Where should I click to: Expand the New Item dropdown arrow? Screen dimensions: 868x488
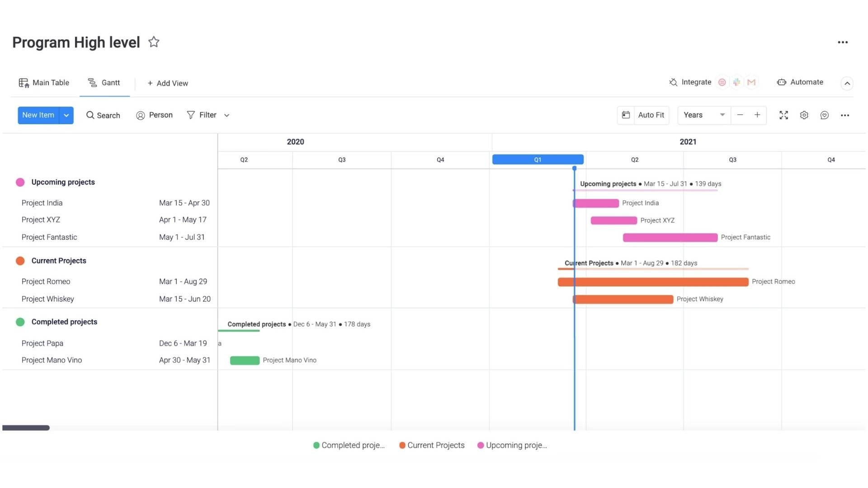click(x=66, y=115)
